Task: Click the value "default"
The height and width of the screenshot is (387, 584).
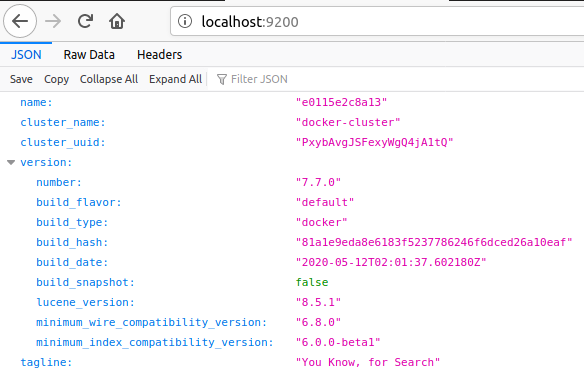Action: click(325, 203)
